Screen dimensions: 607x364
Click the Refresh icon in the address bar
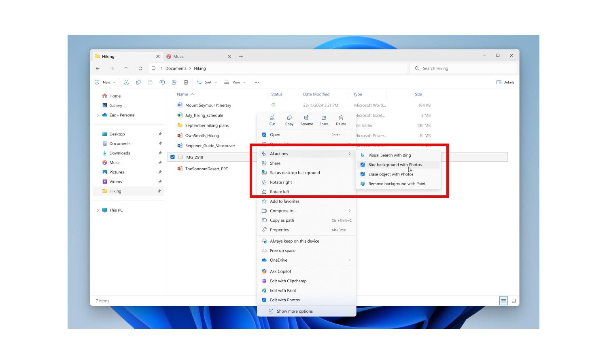click(140, 68)
